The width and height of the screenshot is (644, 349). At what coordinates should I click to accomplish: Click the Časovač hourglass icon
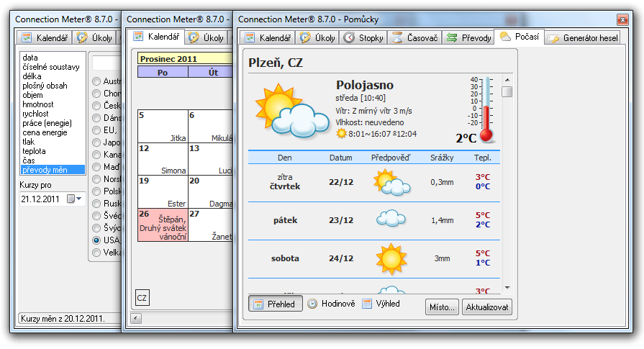396,37
